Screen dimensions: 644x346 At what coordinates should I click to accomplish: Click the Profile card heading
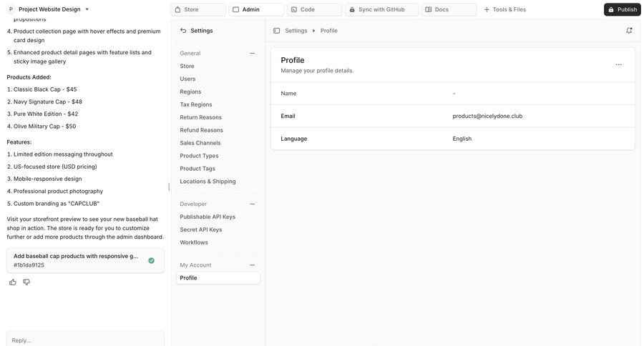point(293,60)
